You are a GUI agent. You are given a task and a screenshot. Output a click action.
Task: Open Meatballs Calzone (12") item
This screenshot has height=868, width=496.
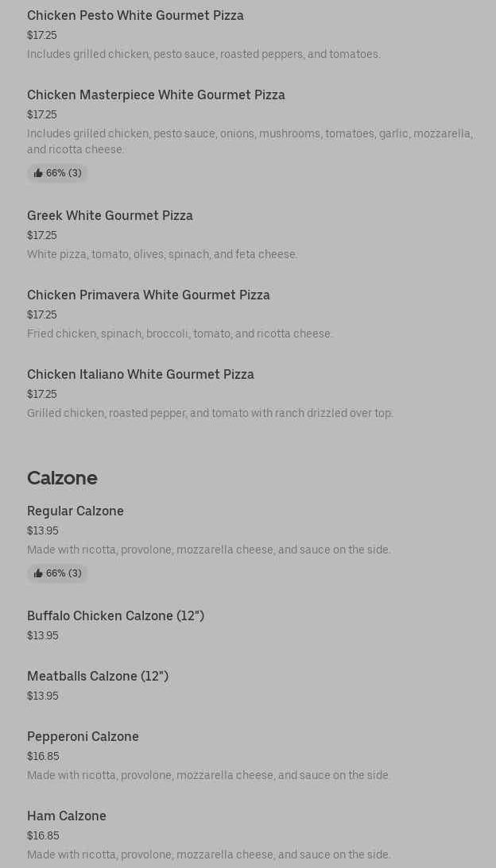pos(98,677)
